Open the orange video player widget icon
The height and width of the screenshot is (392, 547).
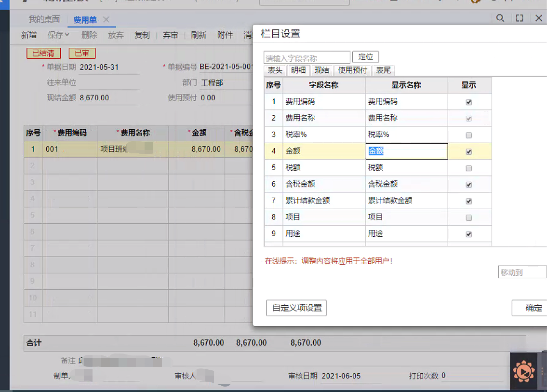(x=524, y=371)
